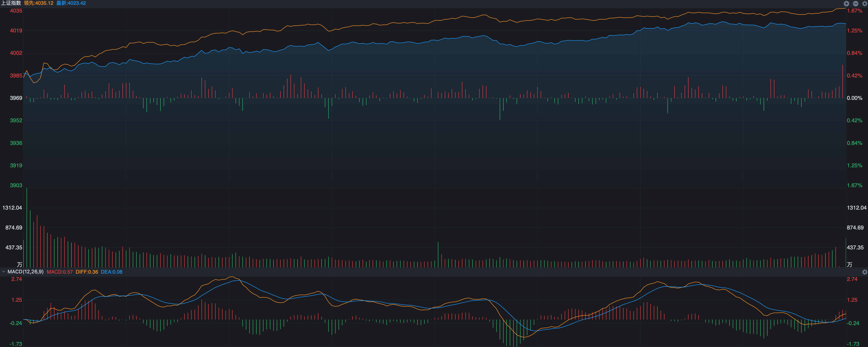
Task: Click the left 1312.04 volume axis label
Action: [x=12, y=208]
